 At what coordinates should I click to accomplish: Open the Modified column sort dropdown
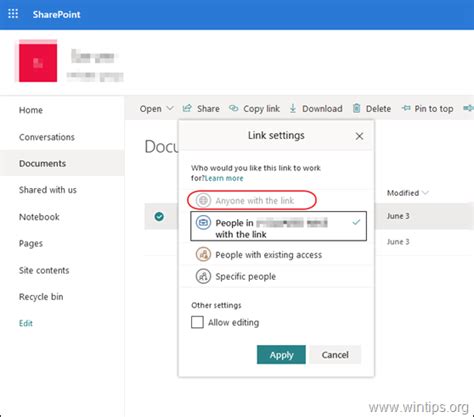click(x=425, y=193)
